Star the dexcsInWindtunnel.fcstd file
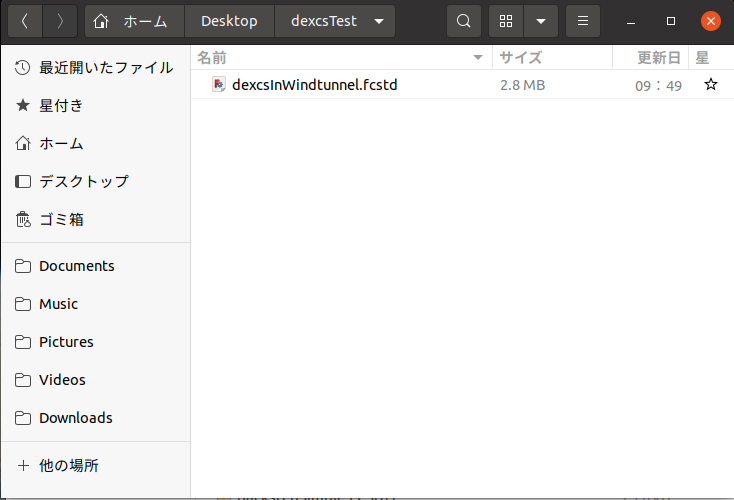This screenshot has width=734, height=500. 710,85
